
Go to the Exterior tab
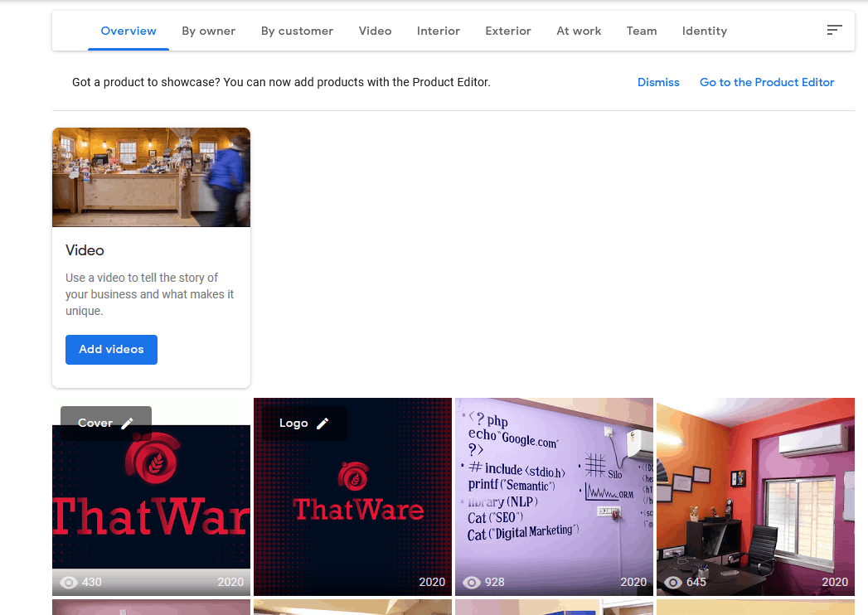point(508,31)
